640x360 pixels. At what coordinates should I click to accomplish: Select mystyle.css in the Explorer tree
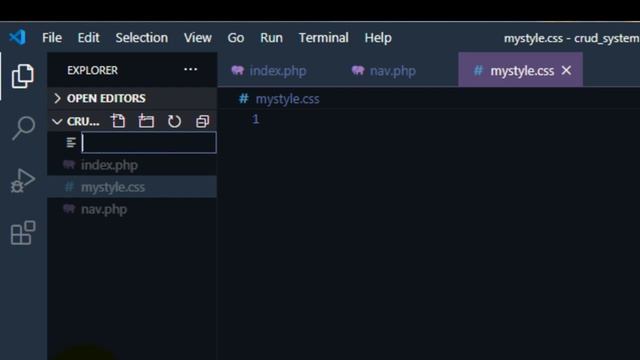pos(132,187)
